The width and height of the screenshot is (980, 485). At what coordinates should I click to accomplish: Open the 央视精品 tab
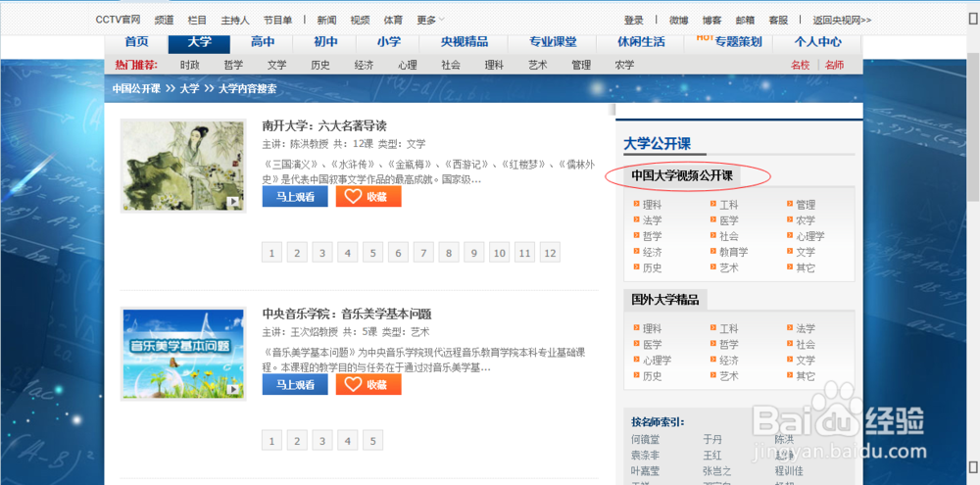tap(465, 42)
